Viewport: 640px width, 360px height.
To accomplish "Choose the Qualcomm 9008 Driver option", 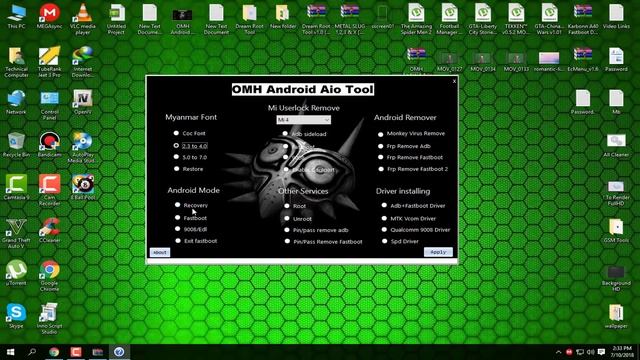I will 384,230.
